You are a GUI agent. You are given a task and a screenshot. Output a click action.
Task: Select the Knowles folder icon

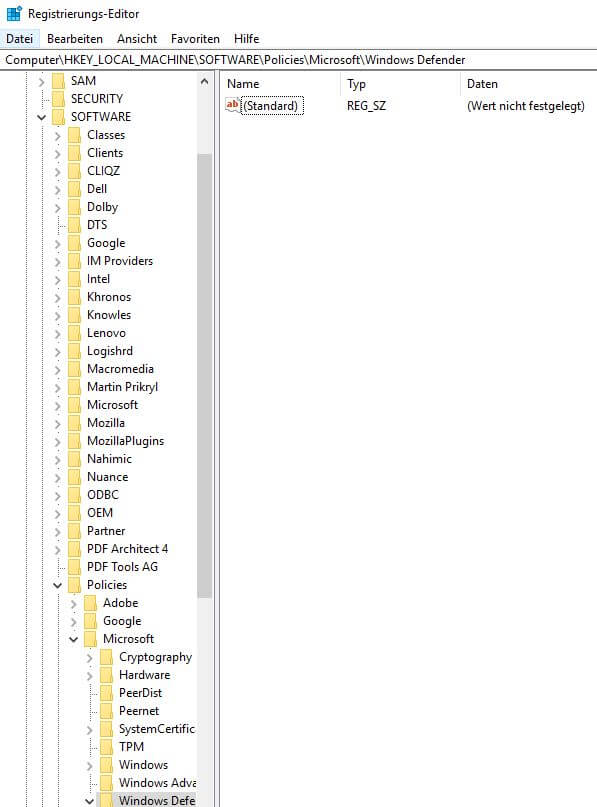tap(75, 315)
